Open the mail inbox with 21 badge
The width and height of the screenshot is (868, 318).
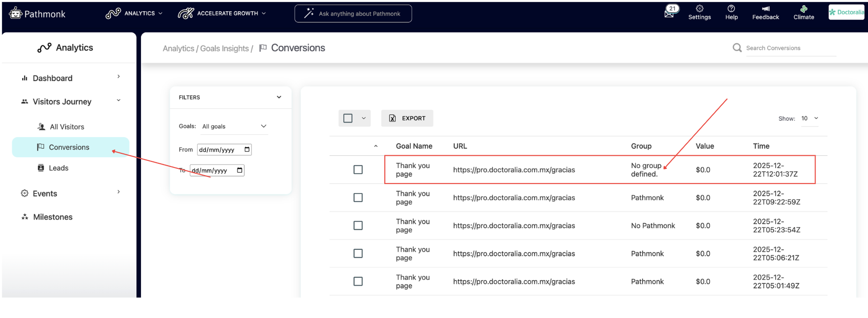[671, 11]
